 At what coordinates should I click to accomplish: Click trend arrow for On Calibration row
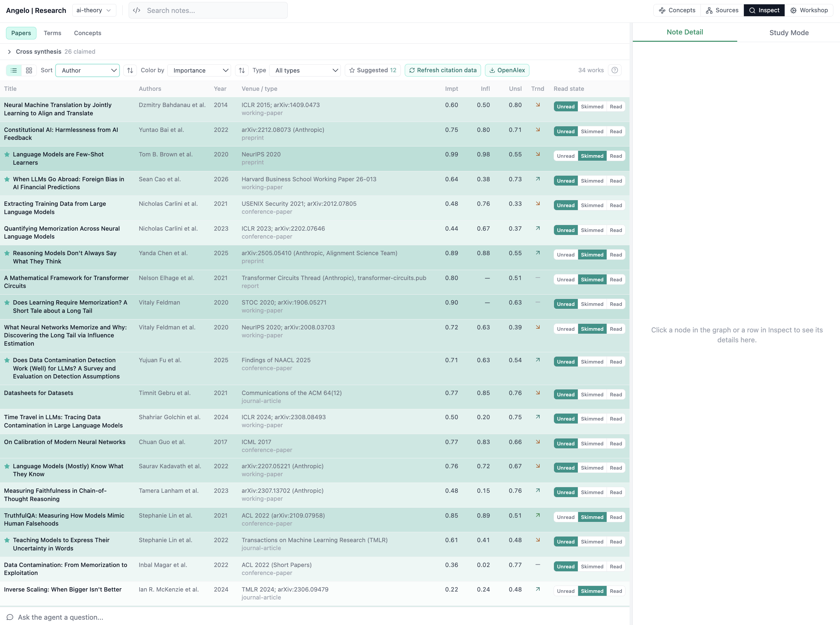pyautogui.click(x=538, y=442)
